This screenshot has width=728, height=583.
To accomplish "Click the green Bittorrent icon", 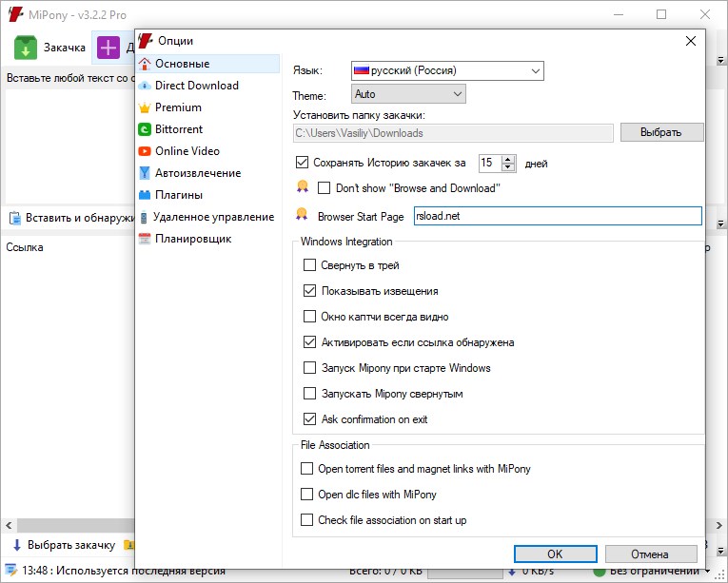I will coord(145,129).
